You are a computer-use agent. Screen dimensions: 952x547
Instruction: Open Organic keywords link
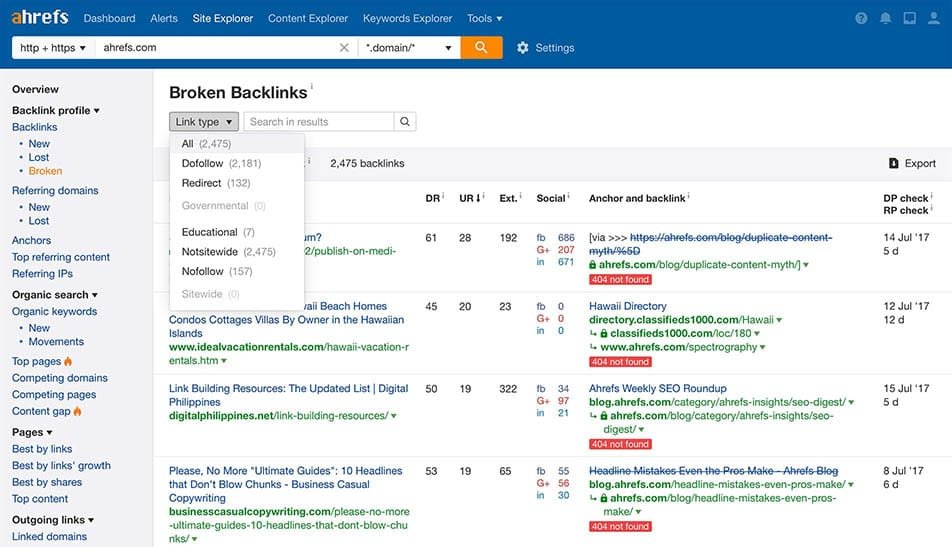pos(55,311)
